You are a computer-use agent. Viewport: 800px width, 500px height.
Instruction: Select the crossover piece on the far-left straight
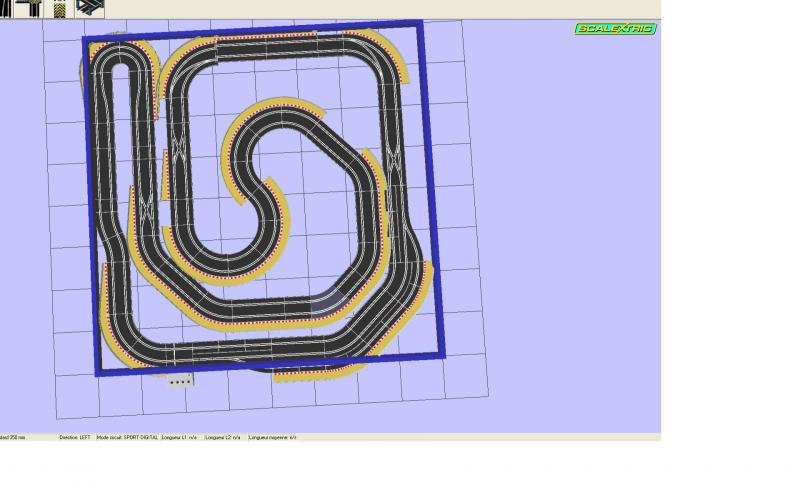[x=147, y=211]
